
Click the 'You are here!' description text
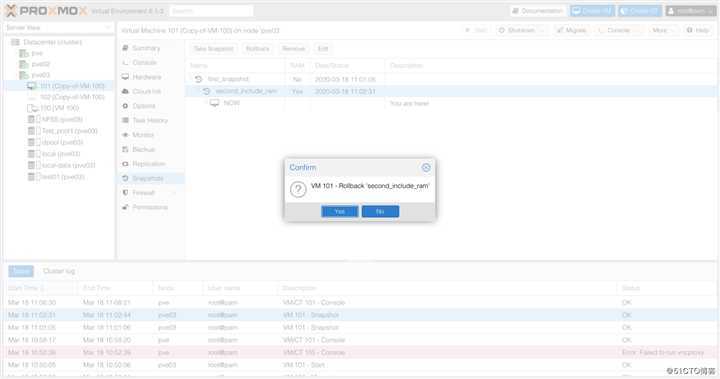(x=409, y=103)
